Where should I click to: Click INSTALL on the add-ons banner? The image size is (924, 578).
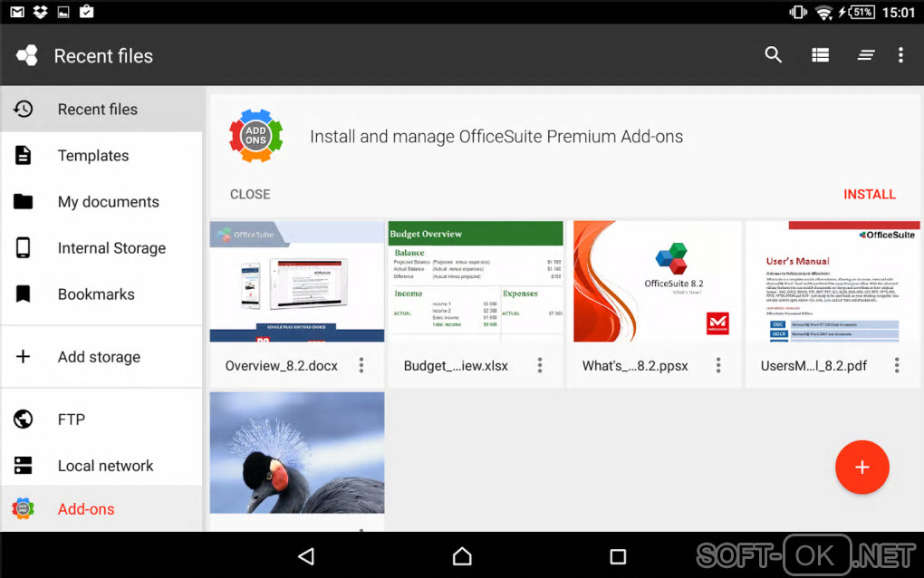(870, 194)
